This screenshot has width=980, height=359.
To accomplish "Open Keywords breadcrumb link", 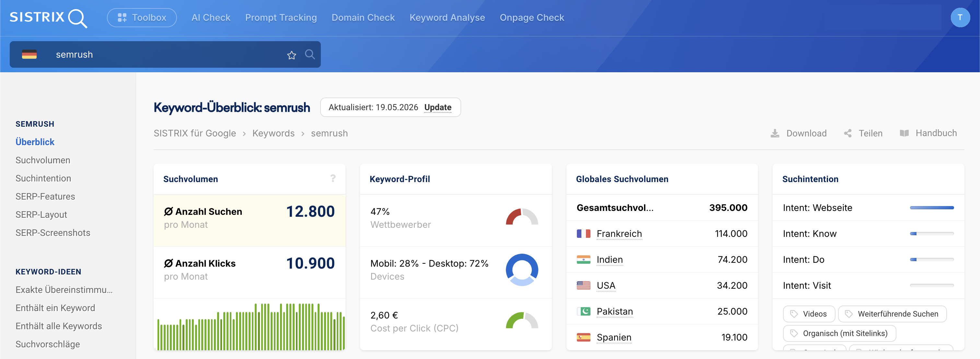I will (273, 133).
